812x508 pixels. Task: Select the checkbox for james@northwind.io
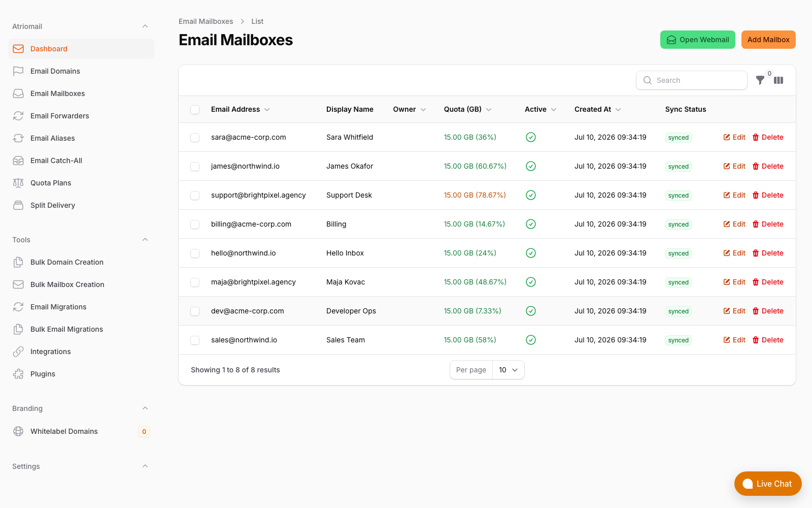point(195,167)
